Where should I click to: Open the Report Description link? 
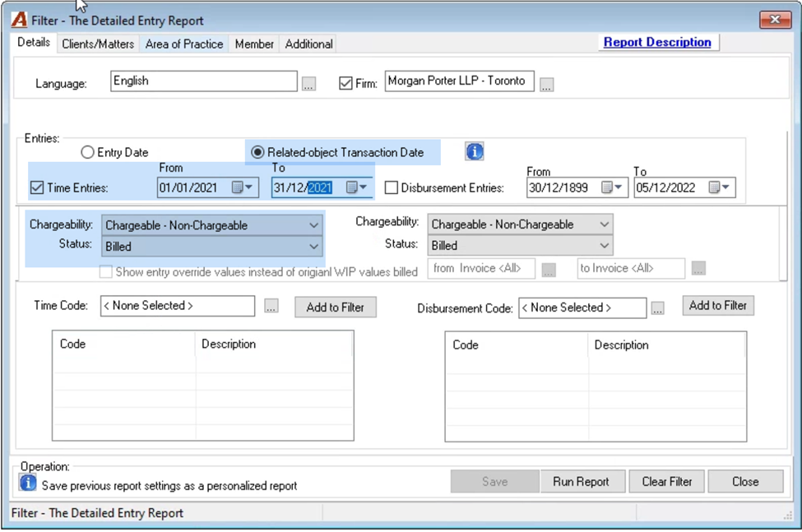tap(657, 43)
